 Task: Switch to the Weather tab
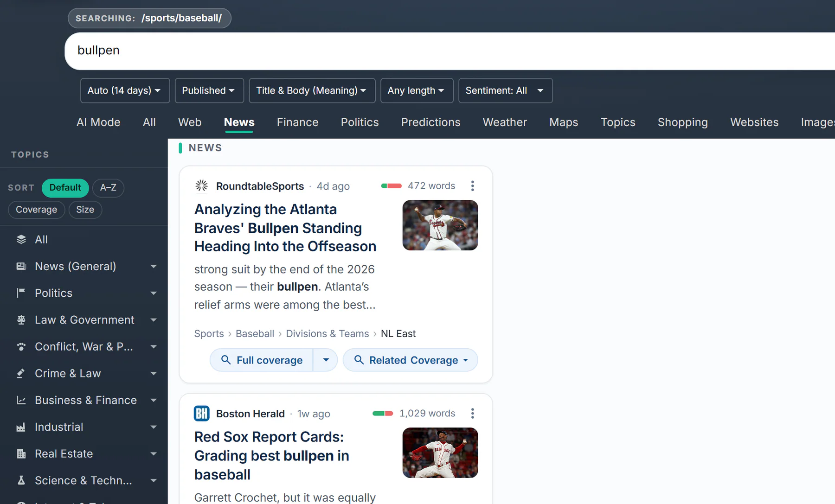[x=505, y=122]
